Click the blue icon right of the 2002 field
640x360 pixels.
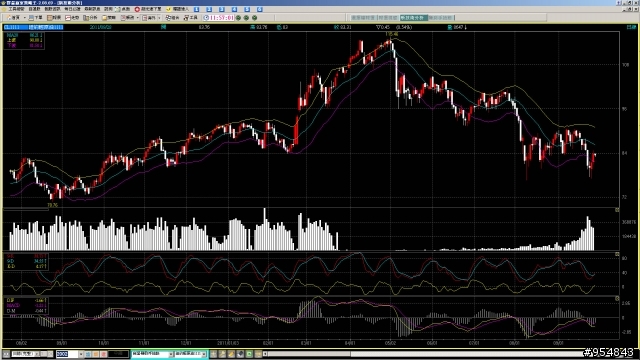pyautogui.click(x=88, y=354)
